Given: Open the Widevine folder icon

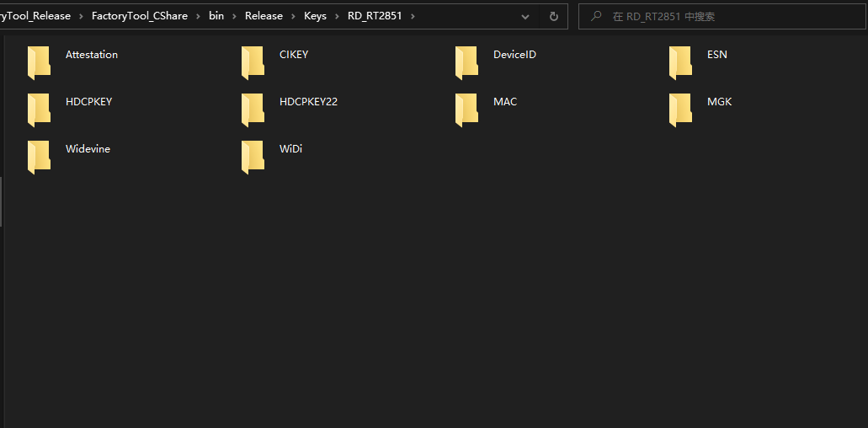Looking at the screenshot, I should click(x=39, y=157).
